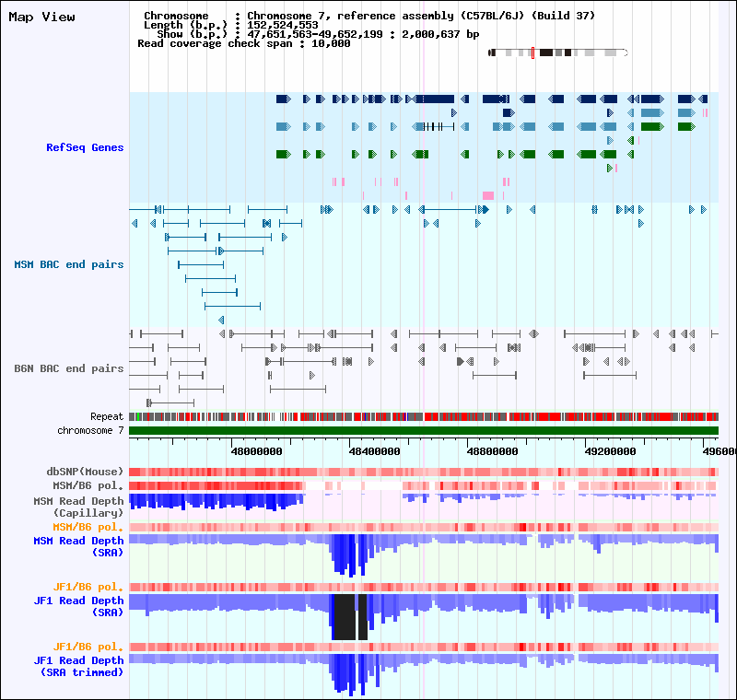Open the RefSeq Genes track label
737x700 pixels.
click(x=85, y=147)
